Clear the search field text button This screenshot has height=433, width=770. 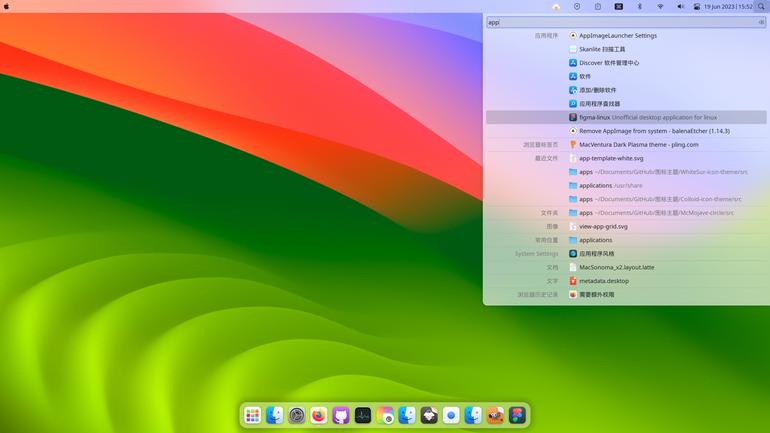(761, 22)
